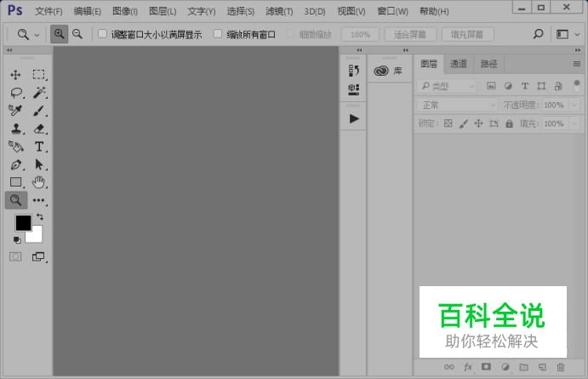The height and width of the screenshot is (379, 588).
Task: Lock transparent pixels
Action: (448, 123)
